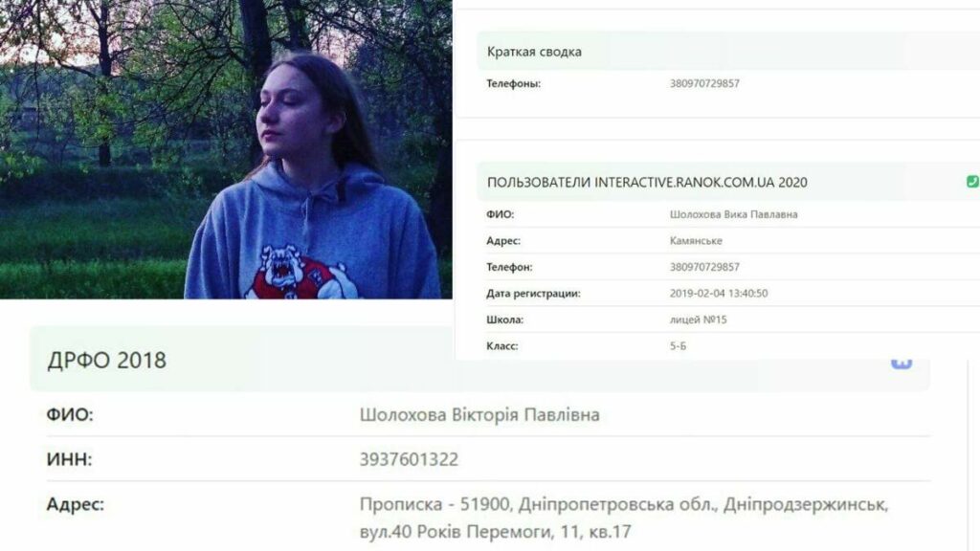Click the Прописка address text under ДРФО 2018

(623, 518)
